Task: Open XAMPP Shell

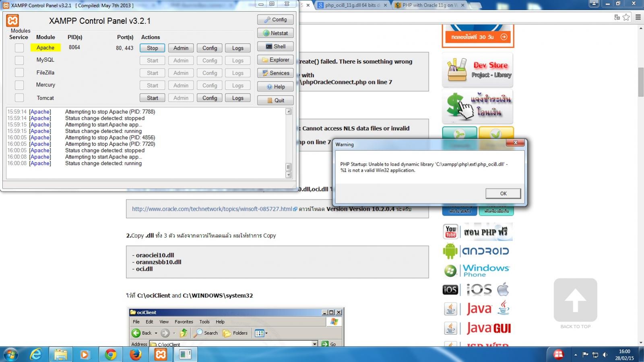Action: (x=275, y=47)
